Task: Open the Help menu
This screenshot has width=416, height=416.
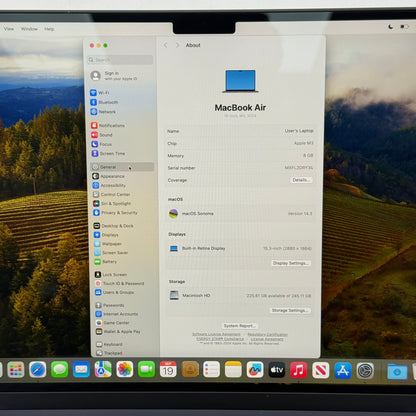Action: 49,29
